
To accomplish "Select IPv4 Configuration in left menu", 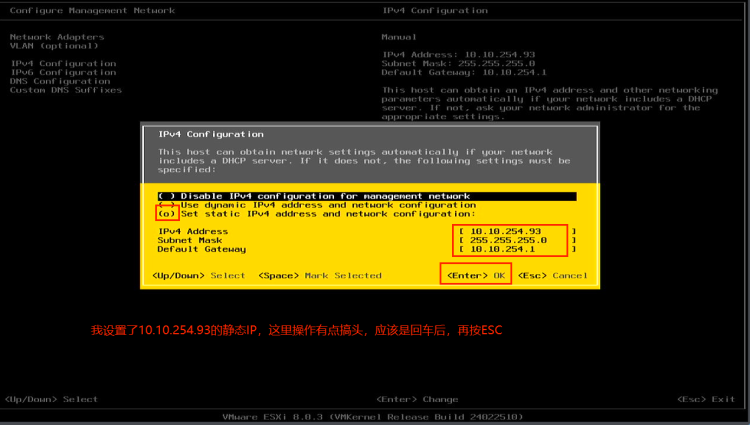I will click(63, 64).
